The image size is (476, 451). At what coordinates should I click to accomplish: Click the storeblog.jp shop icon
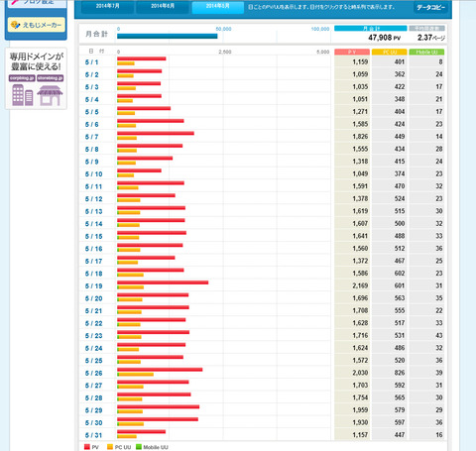pos(50,95)
